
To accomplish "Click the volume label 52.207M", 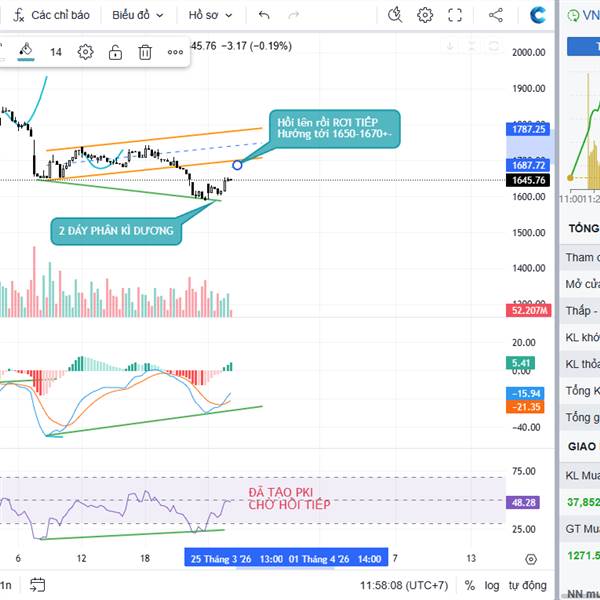I will click(x=529, y=310).
